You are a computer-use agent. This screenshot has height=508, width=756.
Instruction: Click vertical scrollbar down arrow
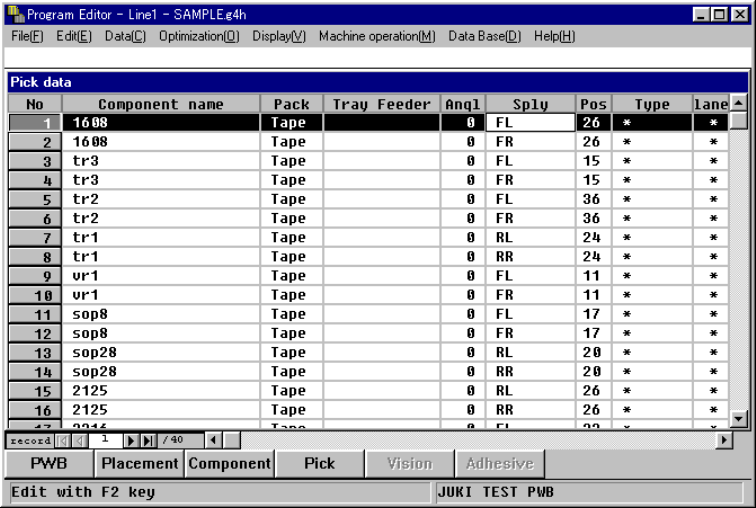(739, 418)
